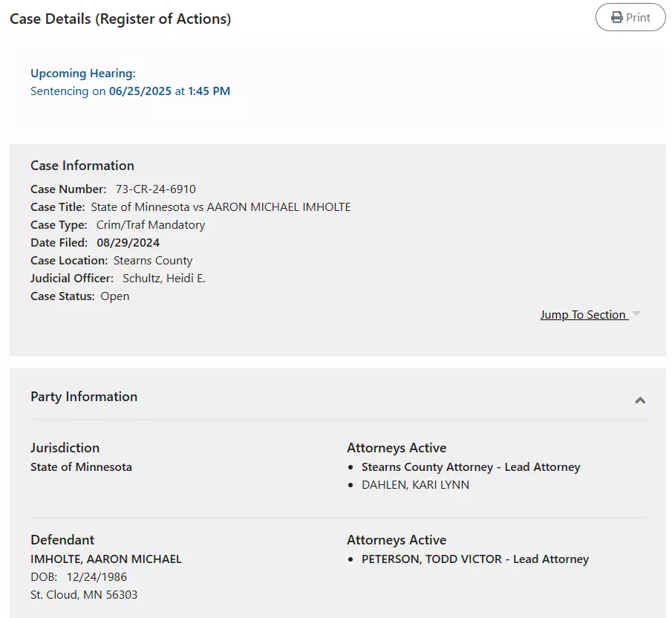Viewport: 672px width, 618px height.
Task: Click the Print button
Action: tap(630, 17)
